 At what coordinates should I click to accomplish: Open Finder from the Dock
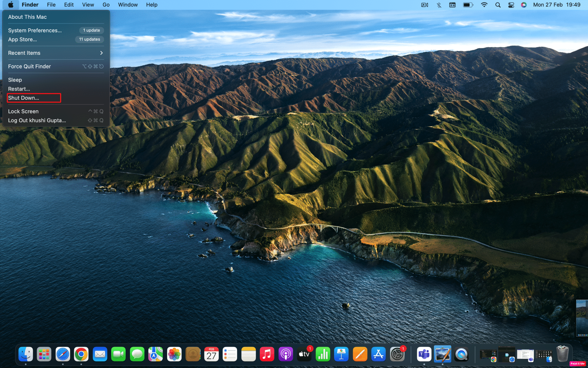26,354
